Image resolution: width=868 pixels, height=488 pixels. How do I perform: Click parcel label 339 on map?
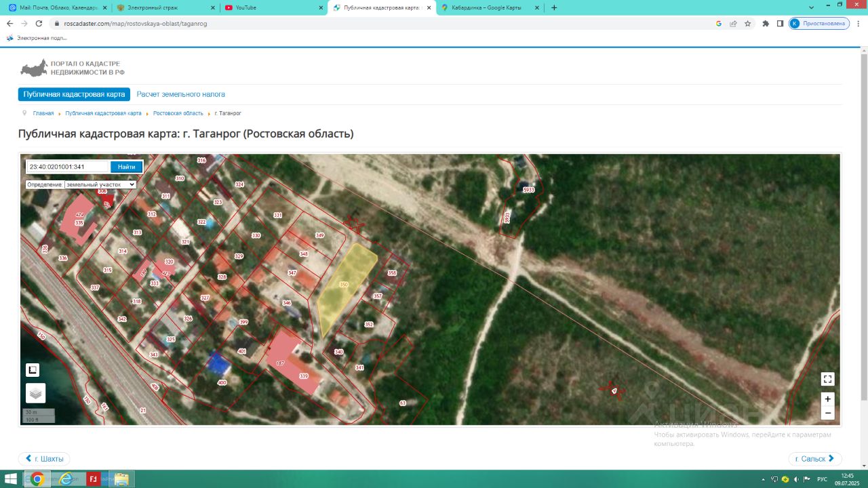[x=304, y=376]
